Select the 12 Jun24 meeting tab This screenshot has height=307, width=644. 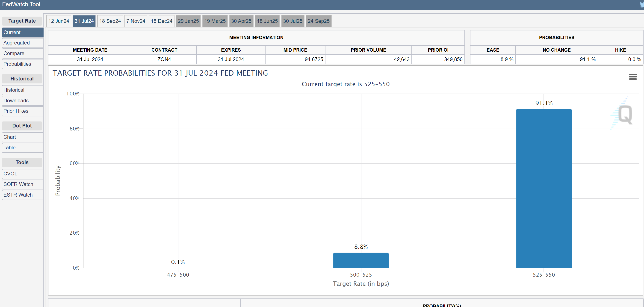pyautogui.click(x=59, y=21)
